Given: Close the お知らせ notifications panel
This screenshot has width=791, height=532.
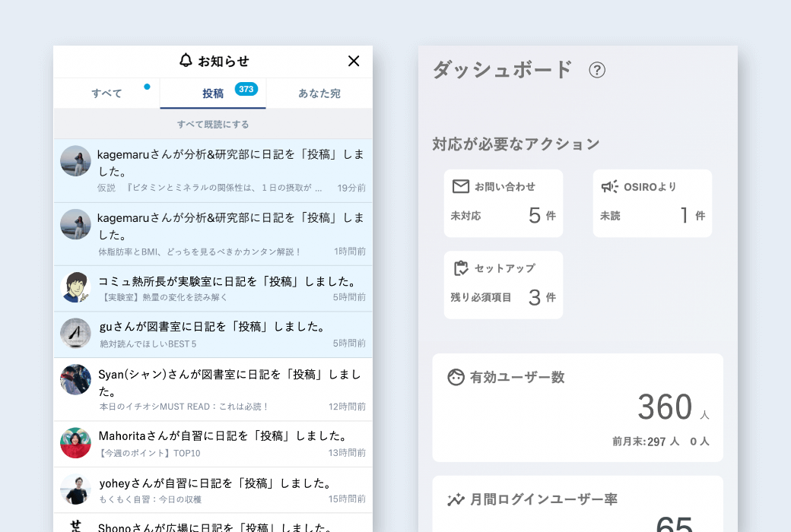Looking at the screenshot, I should [x=354, y=62].
